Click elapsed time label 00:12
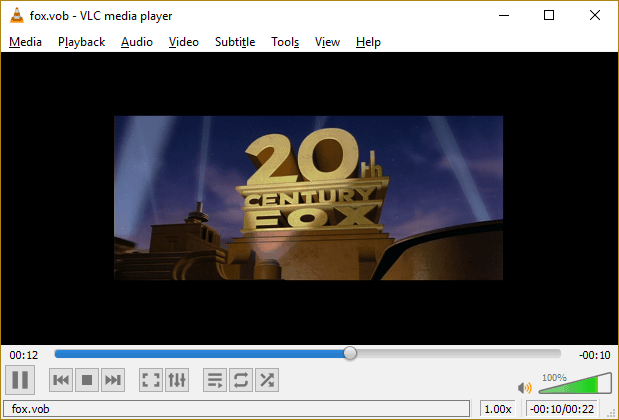 pyautogui.click(x=24, y=355)
